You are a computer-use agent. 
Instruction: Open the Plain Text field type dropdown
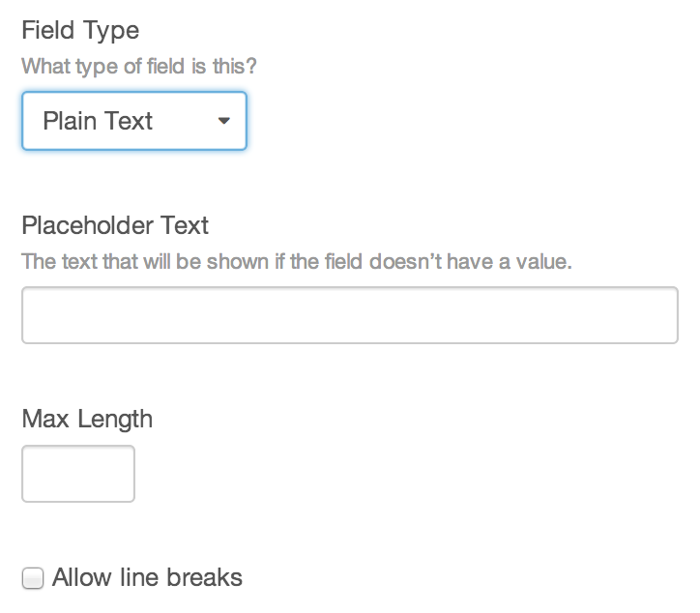134,122
